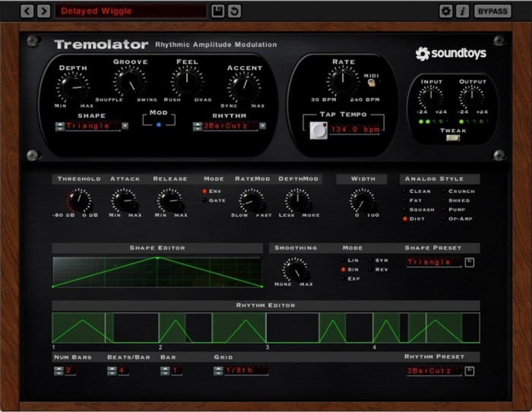Click the Shape Preset Triangle field
This screenshot has width=532, height=412.
pos(434,262)
